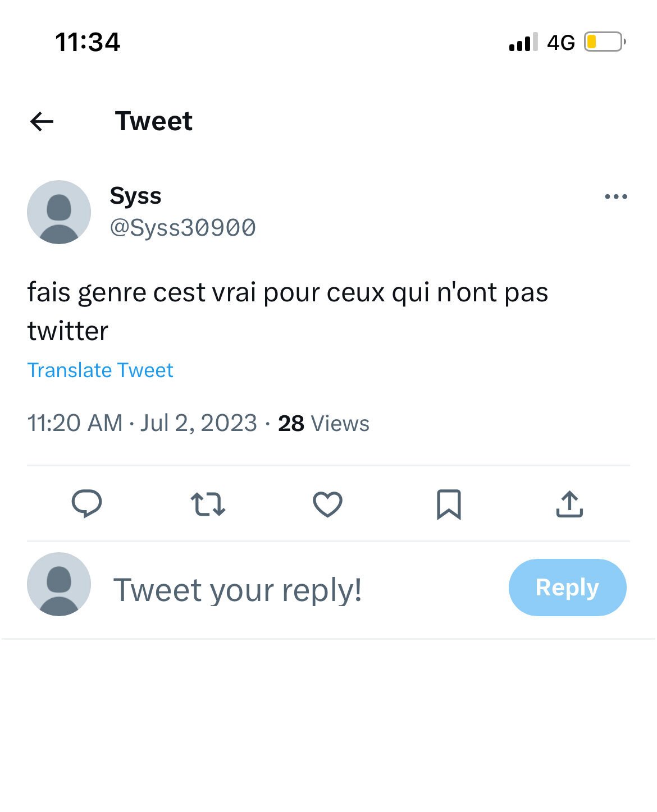Click Translate Tweet link
657x812 pixels.
click(100, 370)
